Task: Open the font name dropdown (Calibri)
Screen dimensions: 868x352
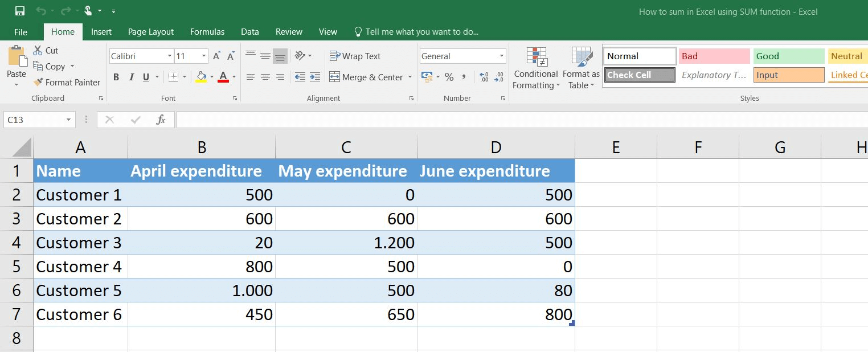Action: click(x=170, y=56)
